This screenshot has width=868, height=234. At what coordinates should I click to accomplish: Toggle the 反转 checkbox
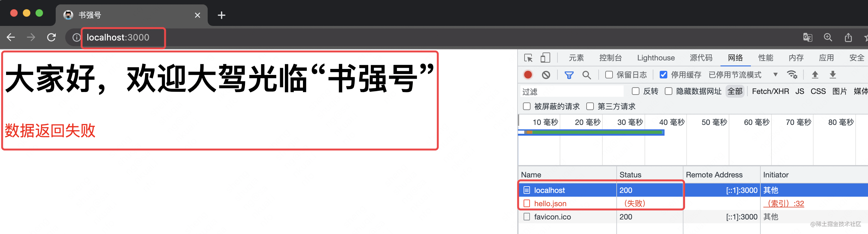click(636, 91)
